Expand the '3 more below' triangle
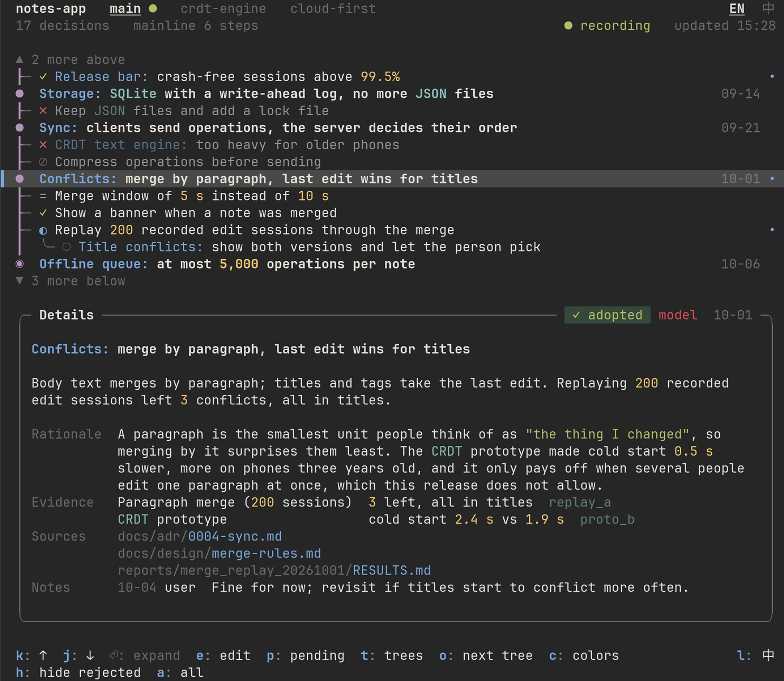The image size is (784, 681). tap(20, 281)
